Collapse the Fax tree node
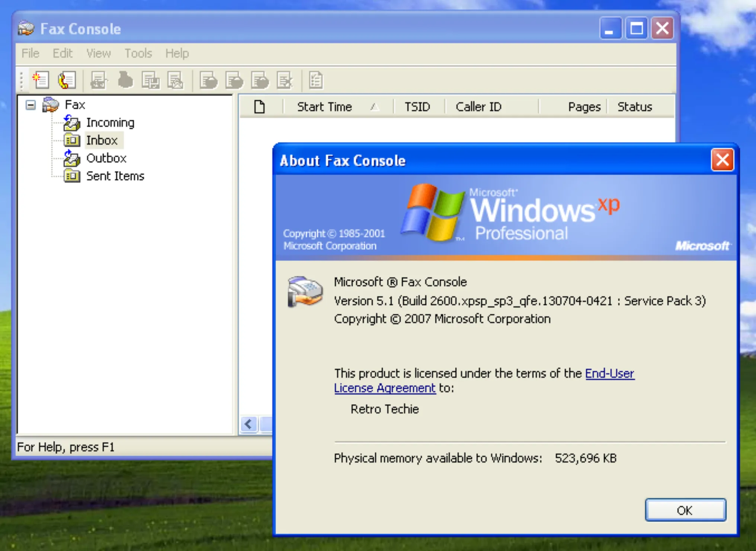The image size is (756, 551). point(31,105)
